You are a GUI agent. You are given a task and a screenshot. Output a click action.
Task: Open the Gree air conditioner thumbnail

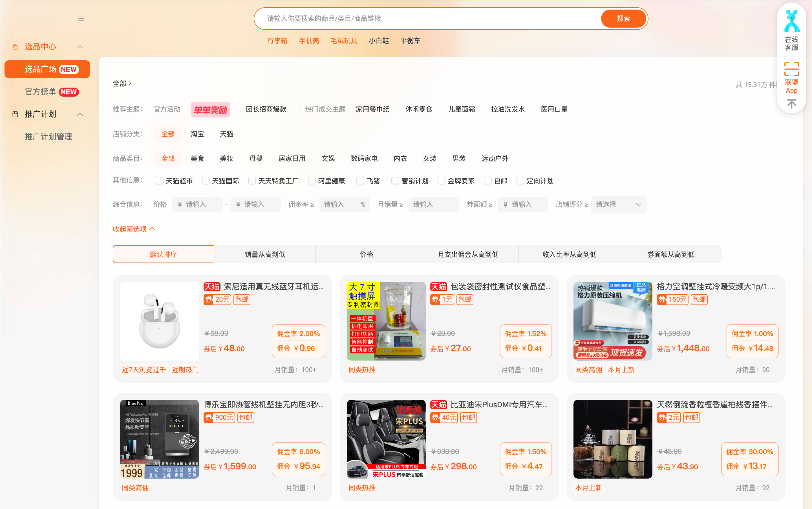coord(613,321)
